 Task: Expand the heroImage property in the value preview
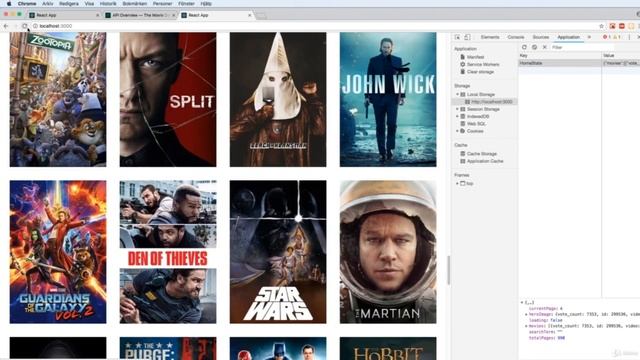[526, 315]
